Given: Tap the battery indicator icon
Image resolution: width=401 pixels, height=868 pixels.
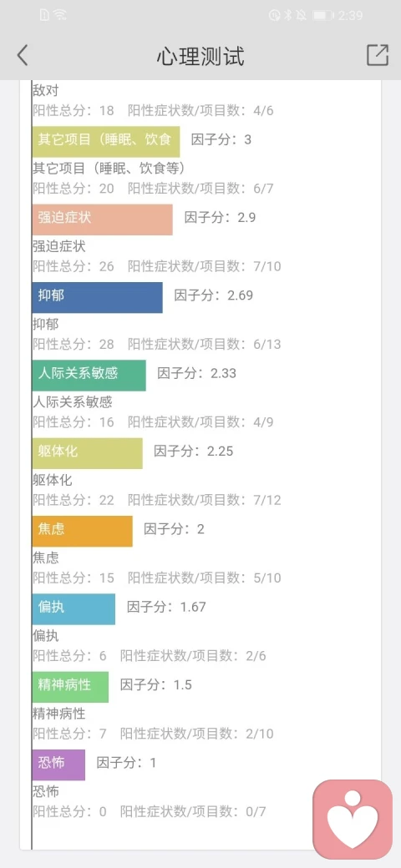Looking at the screenshot, I should (x=323, y=16).
